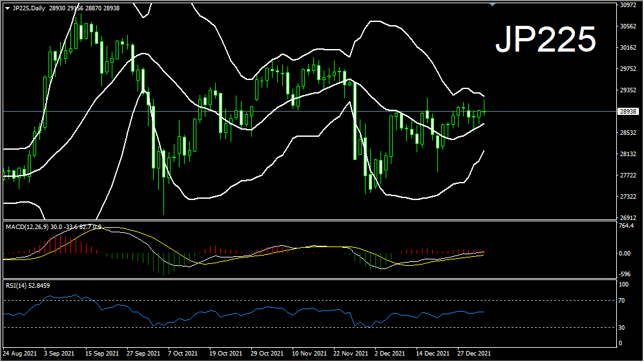The height and width of the screenshot is (362, 644).
Task: Click the chart shift triangle marker at top
Action: pos(493,5)
